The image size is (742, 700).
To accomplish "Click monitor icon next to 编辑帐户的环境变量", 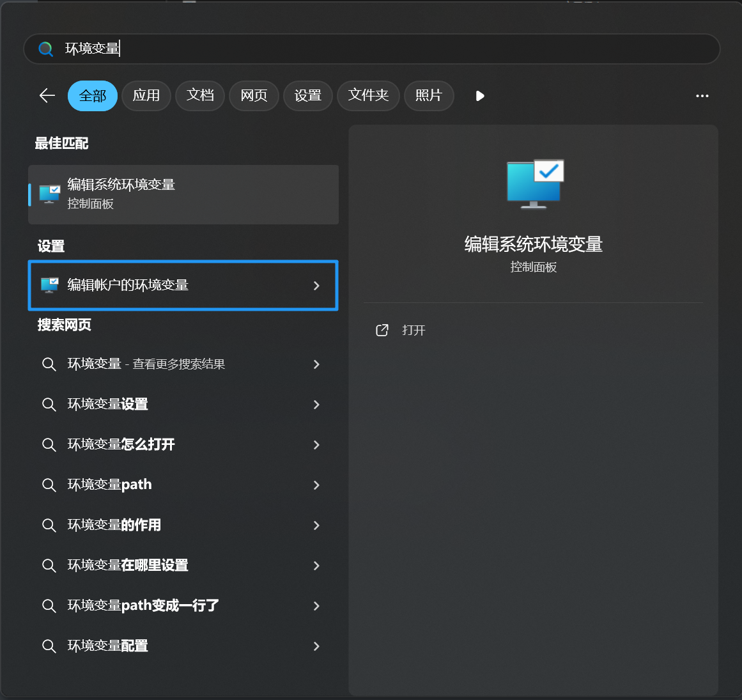I will [x=49, y=285].
